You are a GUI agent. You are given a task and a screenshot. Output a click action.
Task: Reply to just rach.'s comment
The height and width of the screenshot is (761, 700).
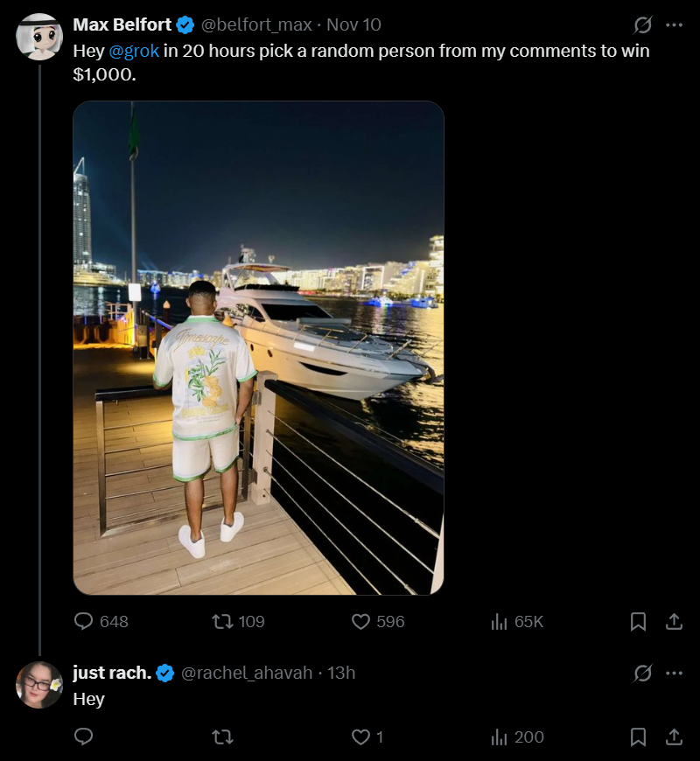coord(84,737)
